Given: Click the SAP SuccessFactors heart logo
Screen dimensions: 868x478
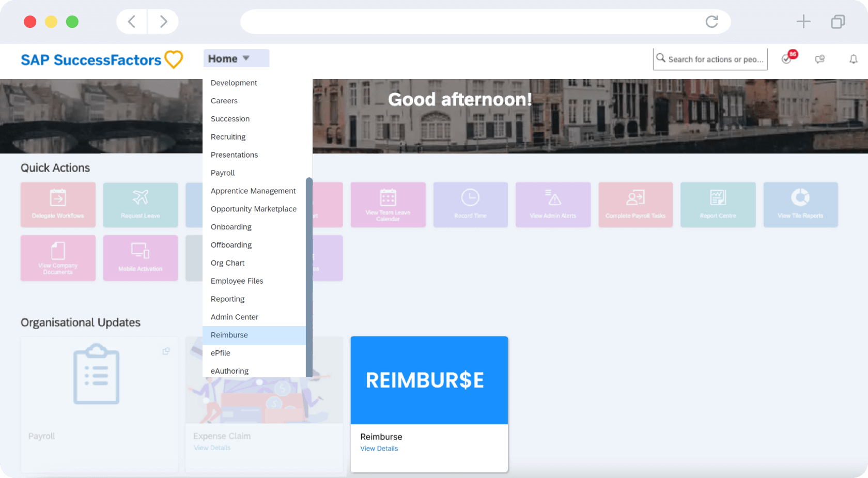Looking at the screenshot, I should (174, 59).
